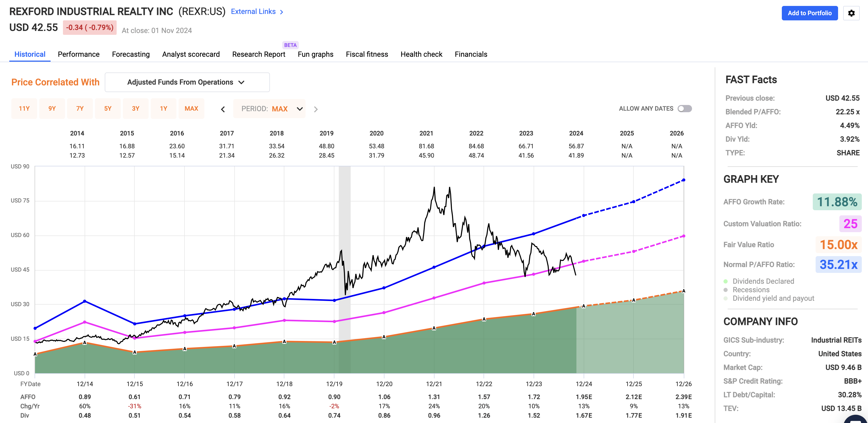Click the Fiscal fitness tab

(x=367, y=54)
